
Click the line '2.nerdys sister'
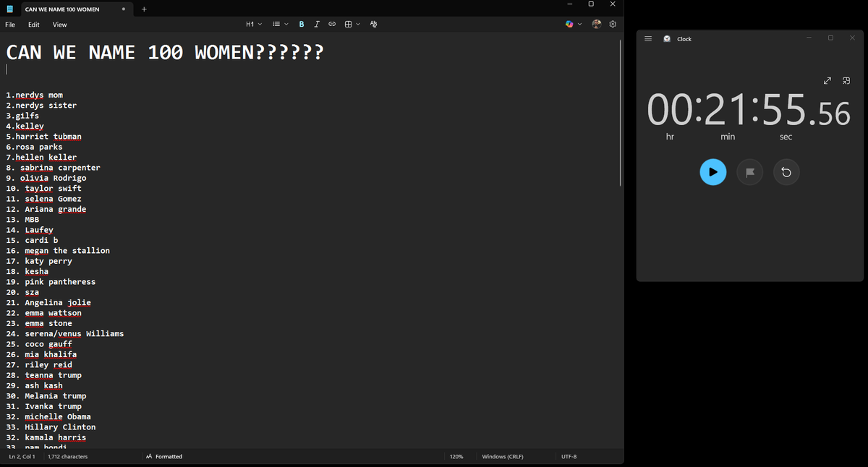[x=41, y=106]
